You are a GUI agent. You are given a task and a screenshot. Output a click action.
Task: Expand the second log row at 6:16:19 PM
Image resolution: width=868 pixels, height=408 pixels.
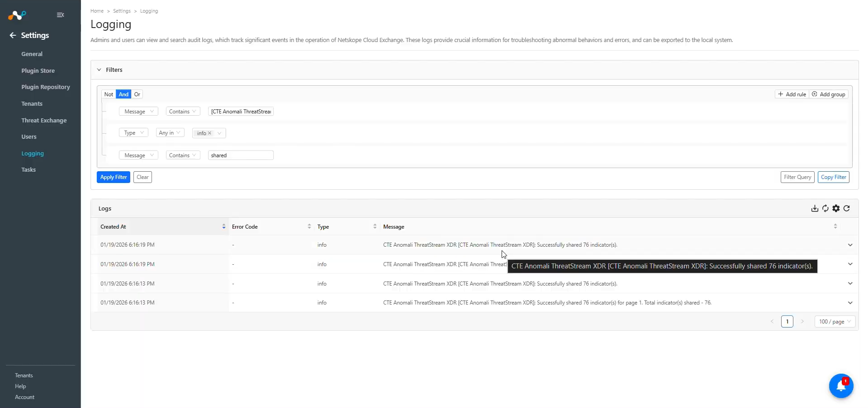[x=850, y=264]
